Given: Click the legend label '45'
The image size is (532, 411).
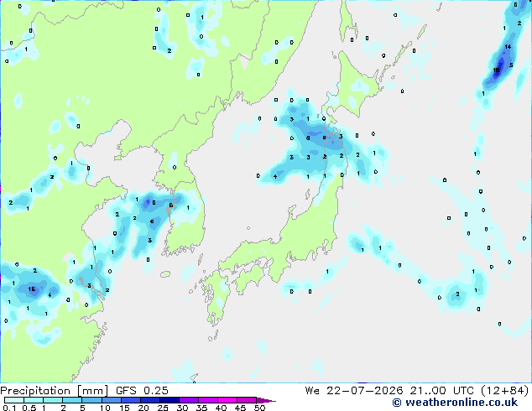Looking at the screenshot, I should click(x=240, y=408).
